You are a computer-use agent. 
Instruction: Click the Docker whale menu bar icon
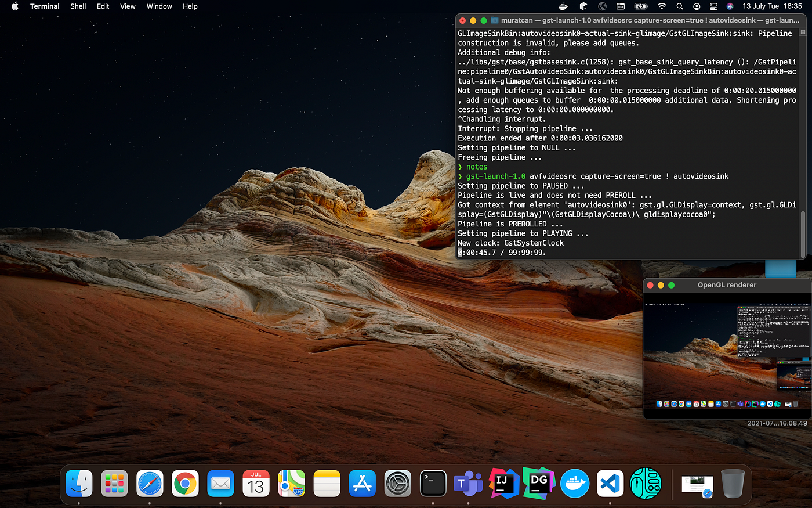pos(564,6)
